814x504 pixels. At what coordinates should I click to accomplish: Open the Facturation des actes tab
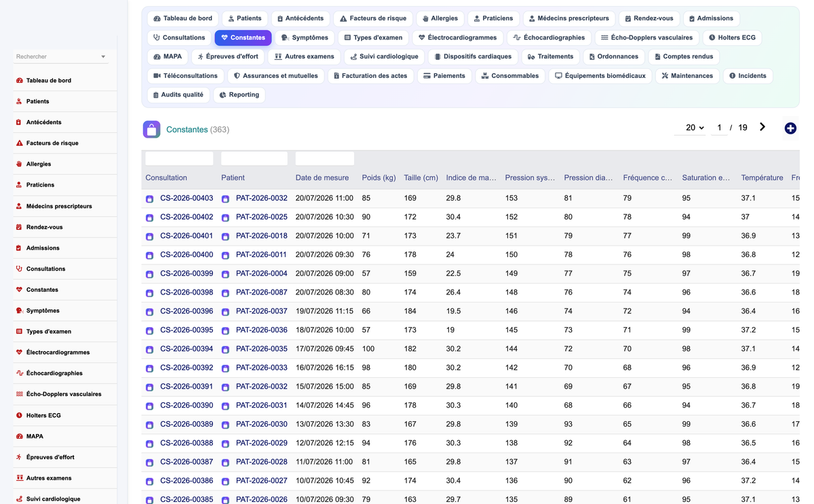coord(370,75)
